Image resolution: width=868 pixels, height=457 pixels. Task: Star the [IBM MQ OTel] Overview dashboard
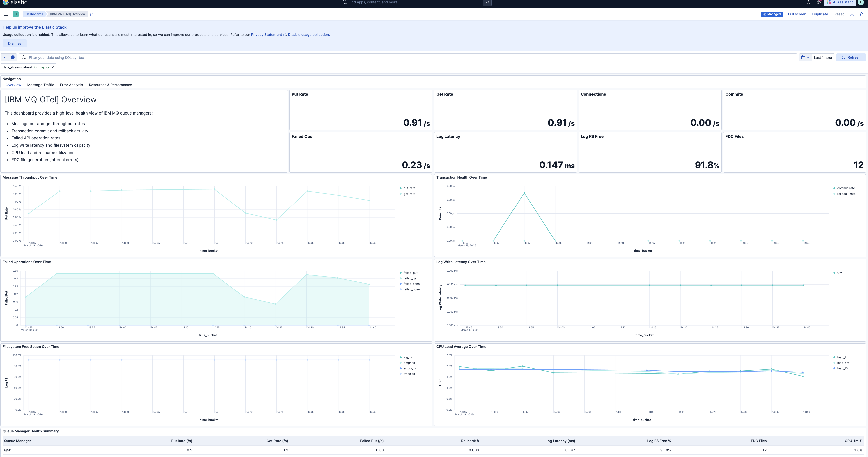(91, 14)
